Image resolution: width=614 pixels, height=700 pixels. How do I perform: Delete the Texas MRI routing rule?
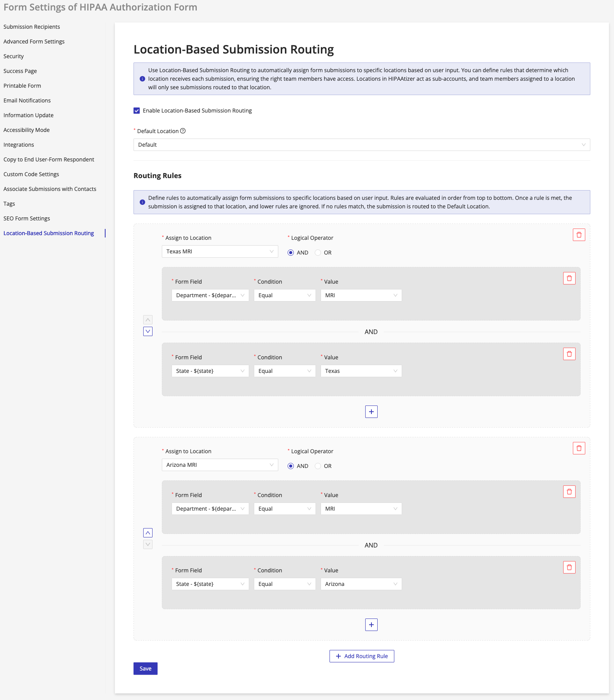pos(579,235)
